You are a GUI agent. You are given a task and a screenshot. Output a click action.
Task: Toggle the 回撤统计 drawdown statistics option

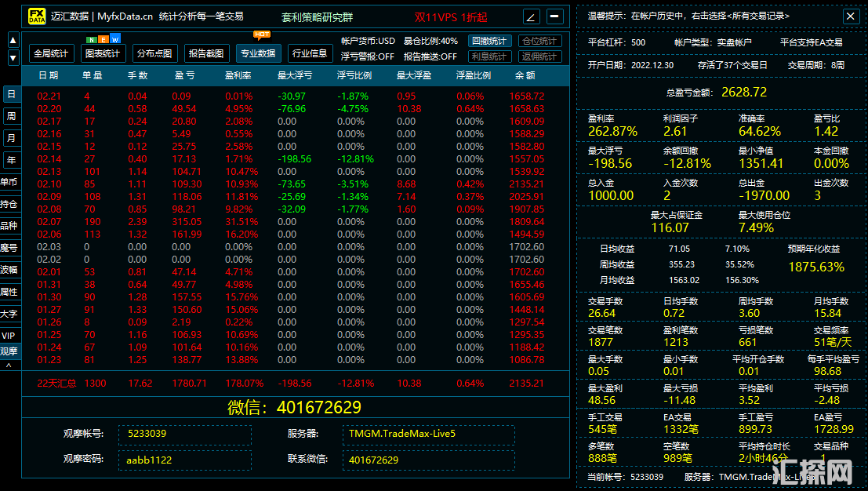tap(490, 41)
